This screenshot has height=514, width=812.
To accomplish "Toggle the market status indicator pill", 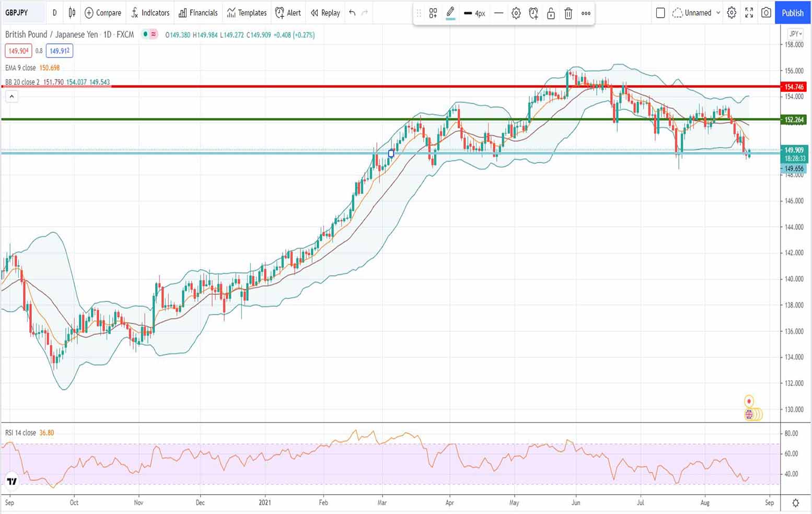I will pos(149,34).
